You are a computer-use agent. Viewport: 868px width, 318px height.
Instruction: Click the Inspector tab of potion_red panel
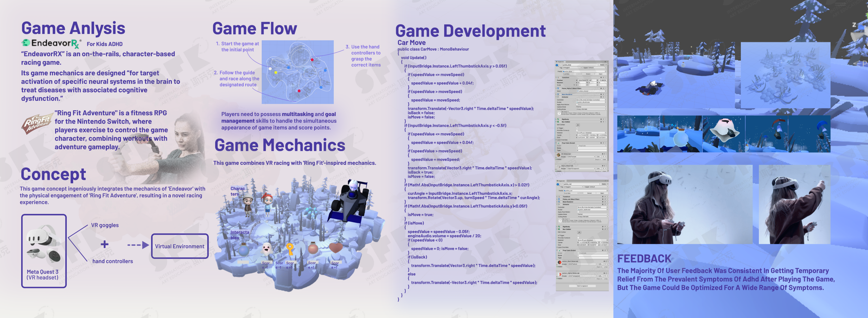click(x=561, y=181)
